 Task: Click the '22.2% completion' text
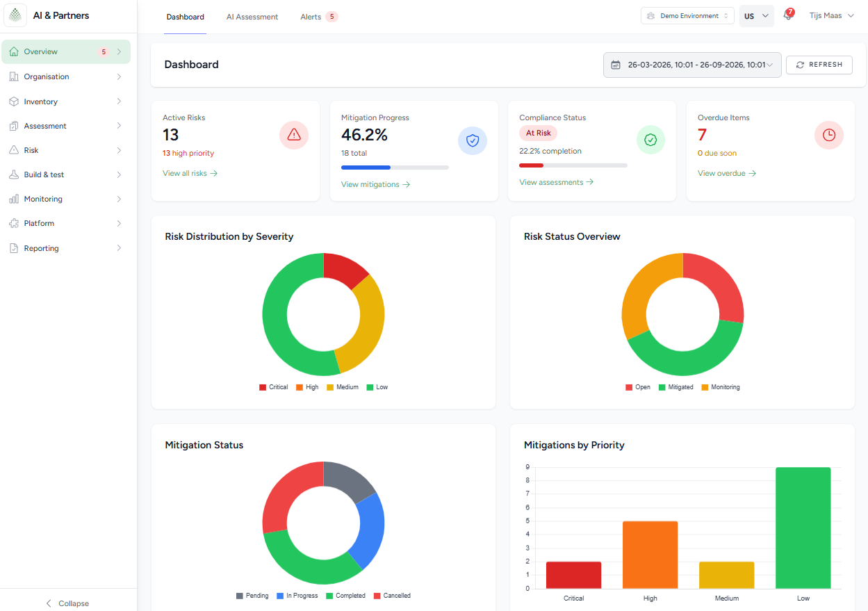pos(550,151)
